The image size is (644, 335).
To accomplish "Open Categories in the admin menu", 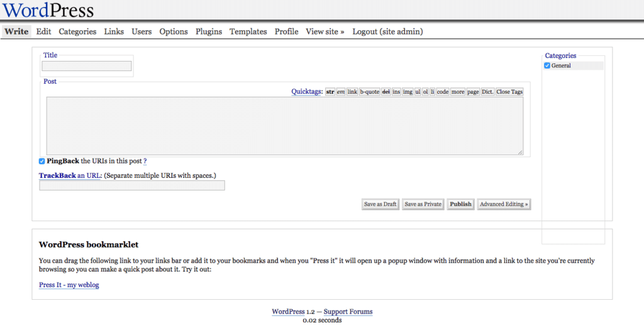I will pyautogui.click(x=77, y=31).
